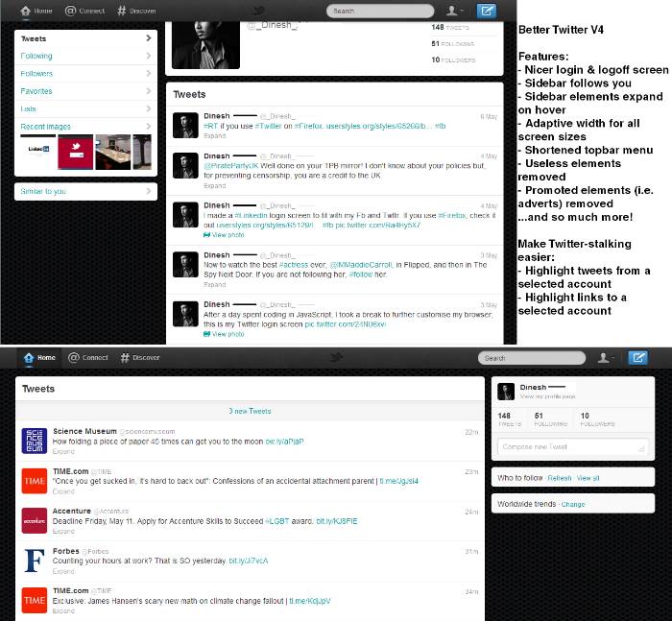Image resolution: width=672 pixels, height=621 pixels.
Task: Click #LinkedIn hashtag in tweet
Action: coord(251,215)
